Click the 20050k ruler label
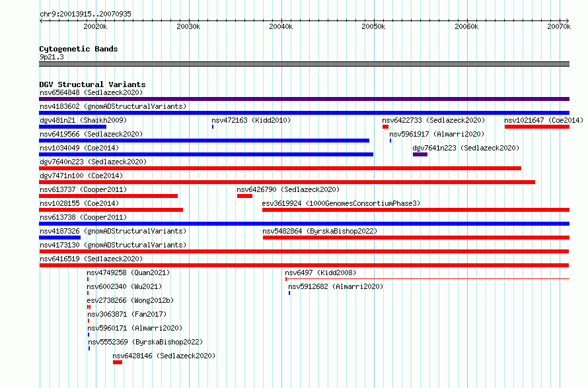Image resolution: width=588 pixels, height=388 pixels. pos(373,26)
